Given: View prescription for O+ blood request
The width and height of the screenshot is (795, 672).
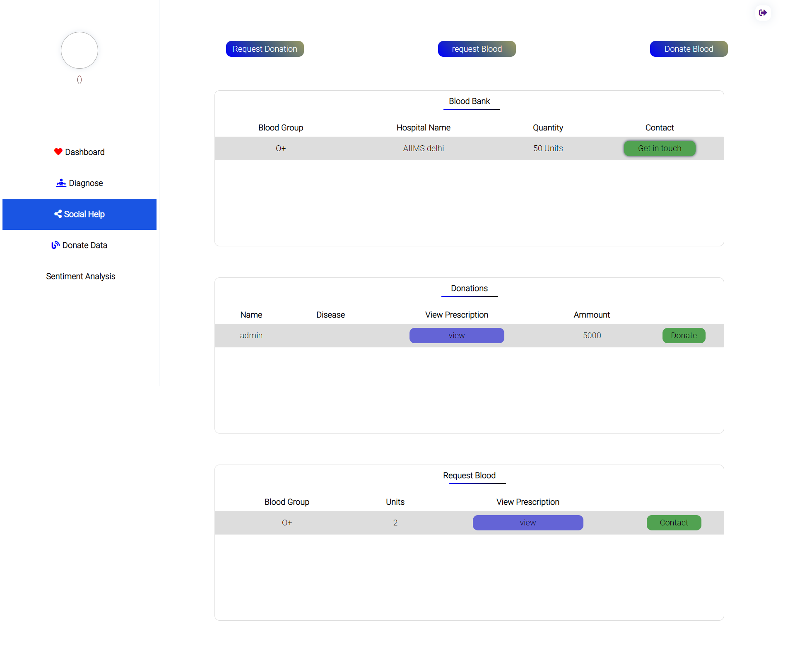Looking at the screenshot, I should tap(528, 523).
